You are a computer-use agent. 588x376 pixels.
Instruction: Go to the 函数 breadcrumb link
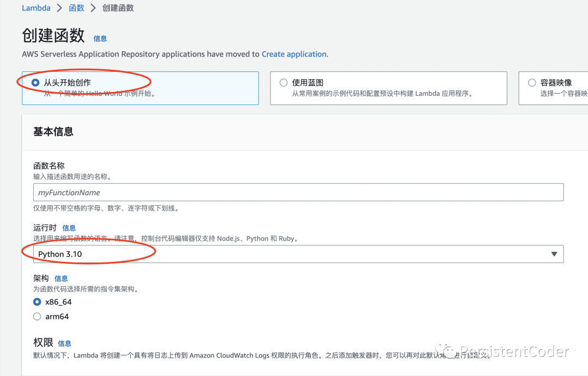[x=77, y=8]
